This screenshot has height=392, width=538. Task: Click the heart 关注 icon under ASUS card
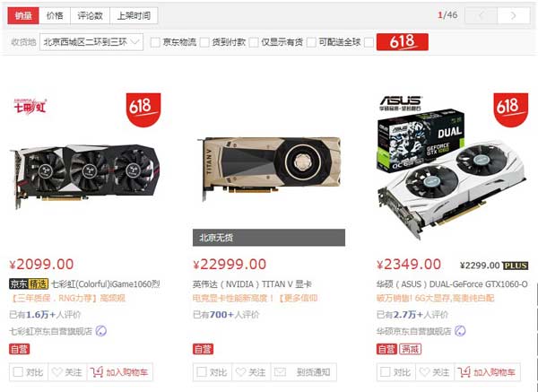[425, 372]
